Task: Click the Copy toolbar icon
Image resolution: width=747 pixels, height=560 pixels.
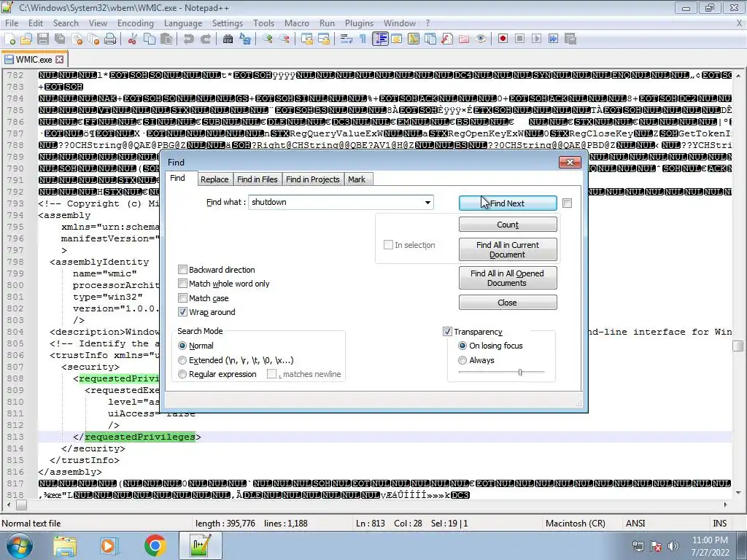Action: 150,39
